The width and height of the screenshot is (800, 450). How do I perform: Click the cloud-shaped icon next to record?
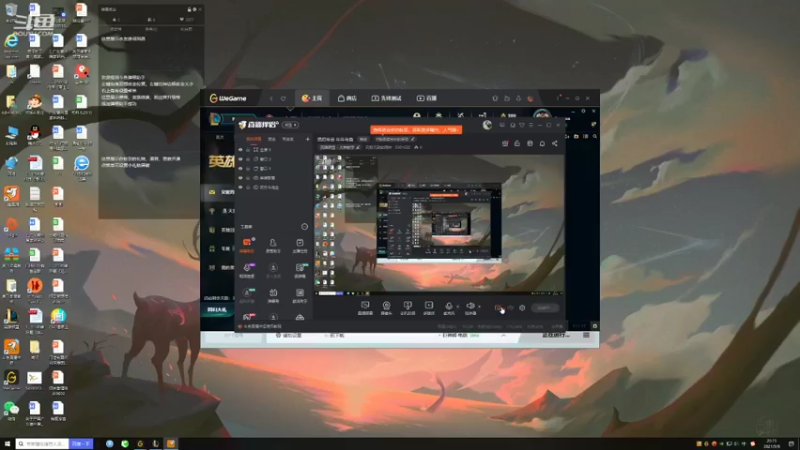[510, 308]
